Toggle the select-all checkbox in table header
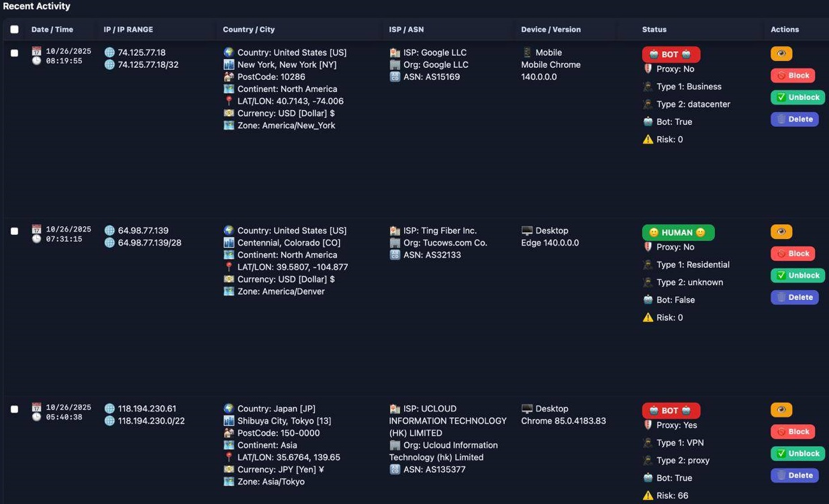Viewport: 829px width, 504px height. 15,30
